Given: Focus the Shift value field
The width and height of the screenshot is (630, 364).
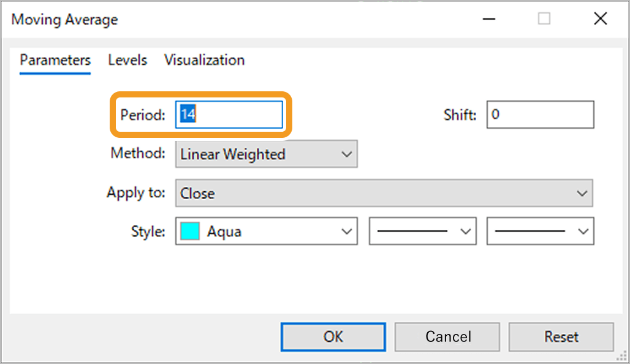Looking at the screenshot, I should click(x=540, y=115).
